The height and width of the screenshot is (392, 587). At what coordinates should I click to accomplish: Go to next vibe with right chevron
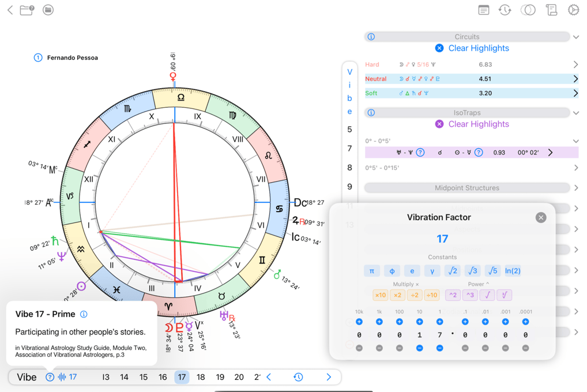tap(329, 377)
